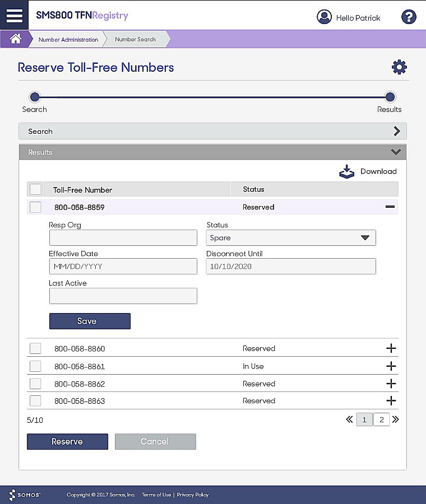Toggle the select-all checkbox in table header
This screenshot has height=504, width=426.
coord(35,189)
